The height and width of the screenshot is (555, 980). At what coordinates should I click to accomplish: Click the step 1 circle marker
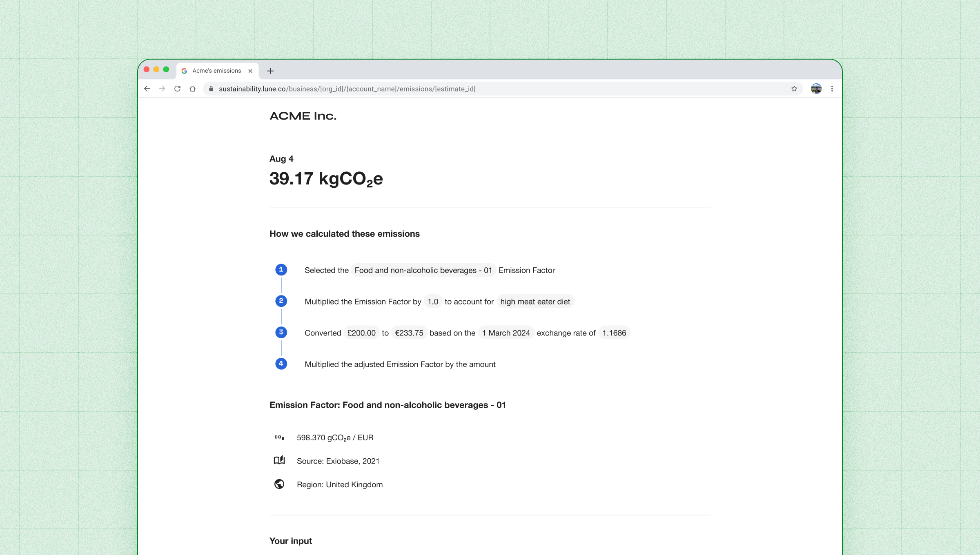click(x=281, y=270)
